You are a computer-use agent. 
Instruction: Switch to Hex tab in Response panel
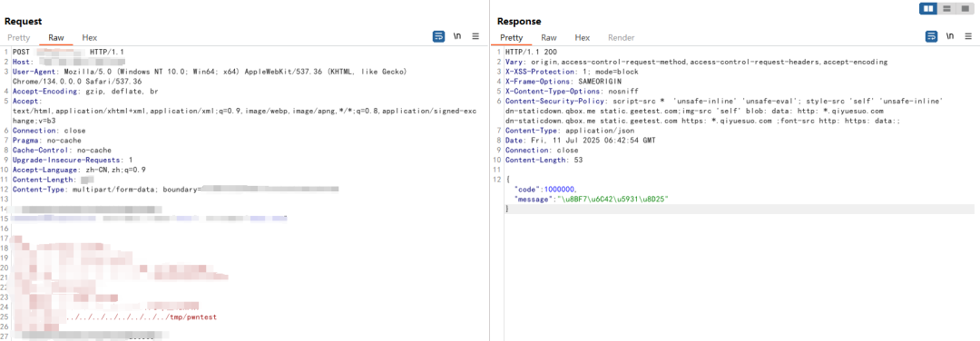click(583, 37)
